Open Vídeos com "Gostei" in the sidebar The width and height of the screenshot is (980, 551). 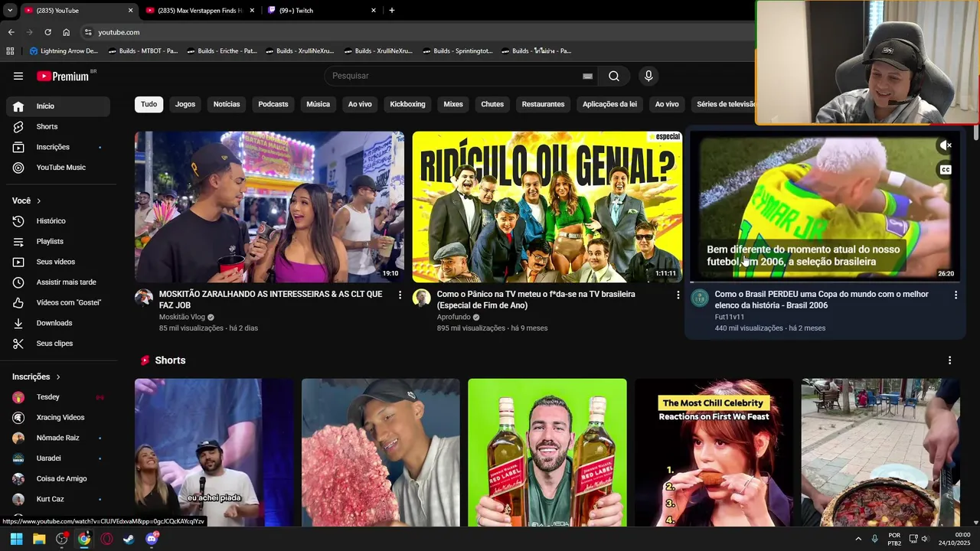coord(58,302)
